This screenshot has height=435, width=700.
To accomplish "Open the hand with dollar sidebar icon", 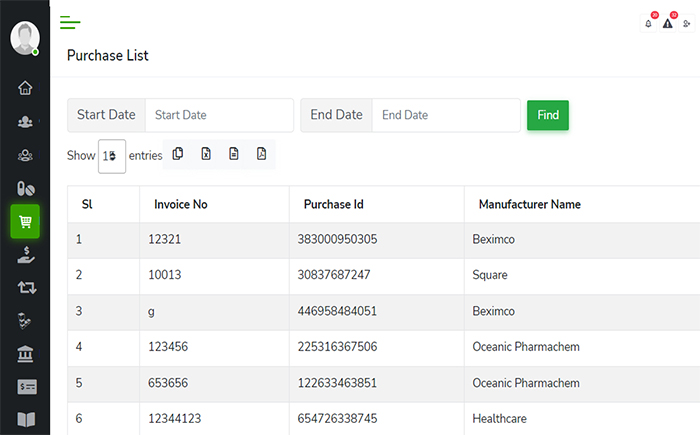I will [x=25, y=255].
